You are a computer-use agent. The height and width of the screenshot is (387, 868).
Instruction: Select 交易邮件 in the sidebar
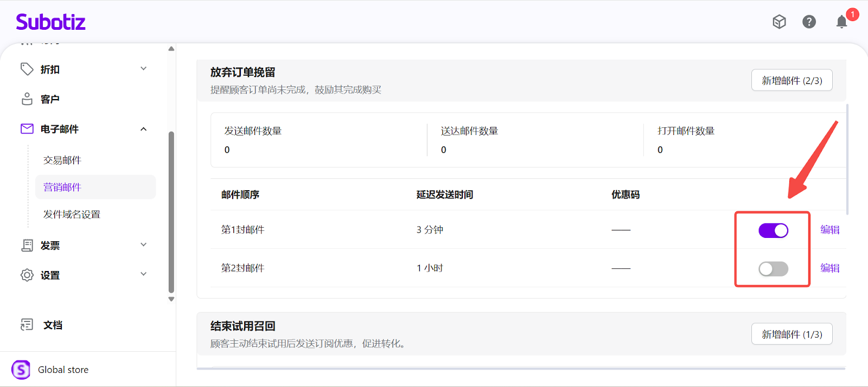[x=62, y=160]
